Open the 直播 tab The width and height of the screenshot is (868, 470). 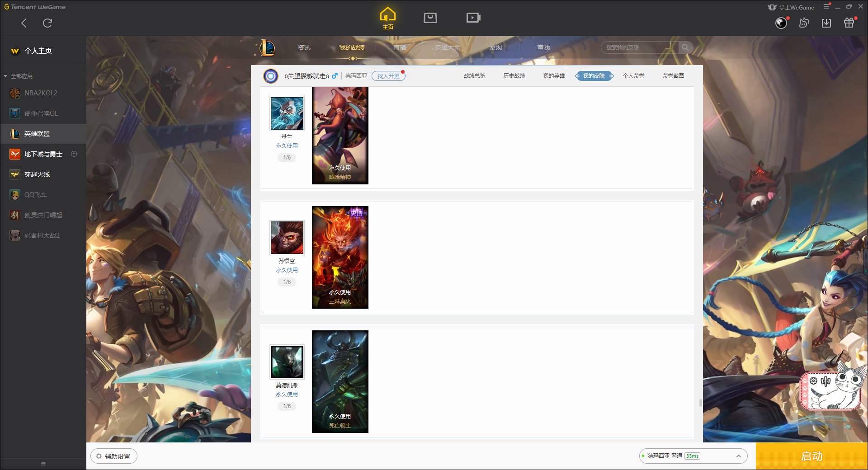click(400, 47)
